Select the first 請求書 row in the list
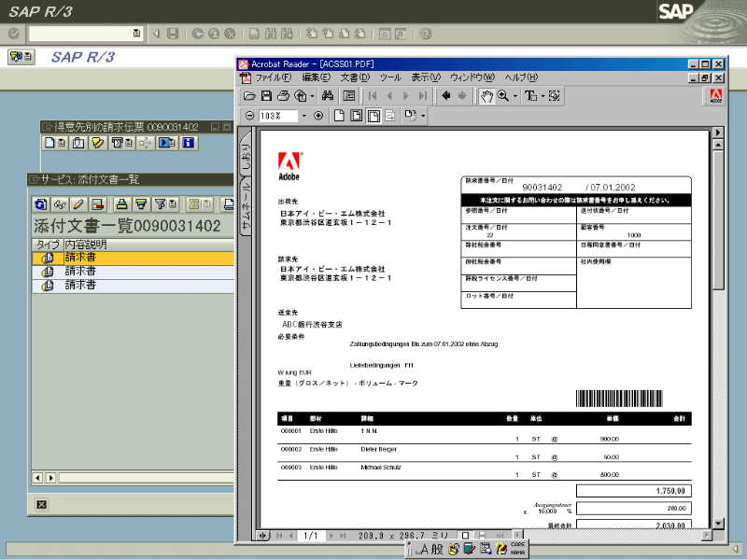This screenshot has height=560, width=747. click(131, 258)
